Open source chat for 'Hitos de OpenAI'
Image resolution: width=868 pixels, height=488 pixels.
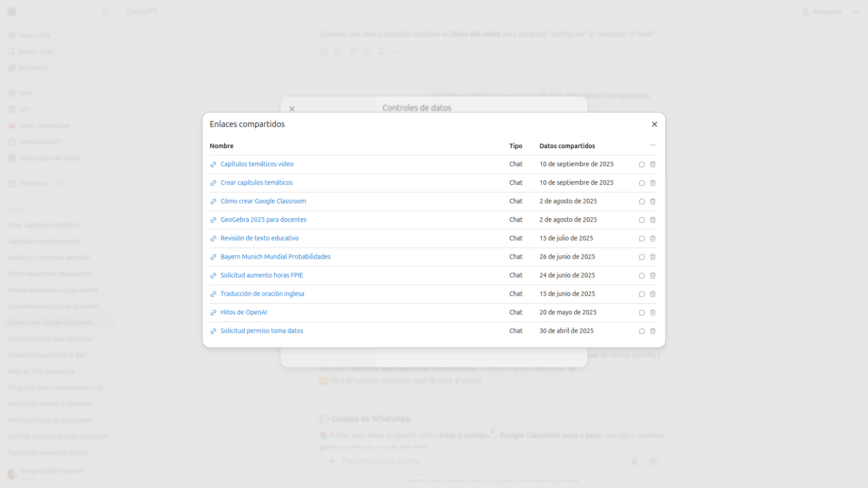[642, 313]
